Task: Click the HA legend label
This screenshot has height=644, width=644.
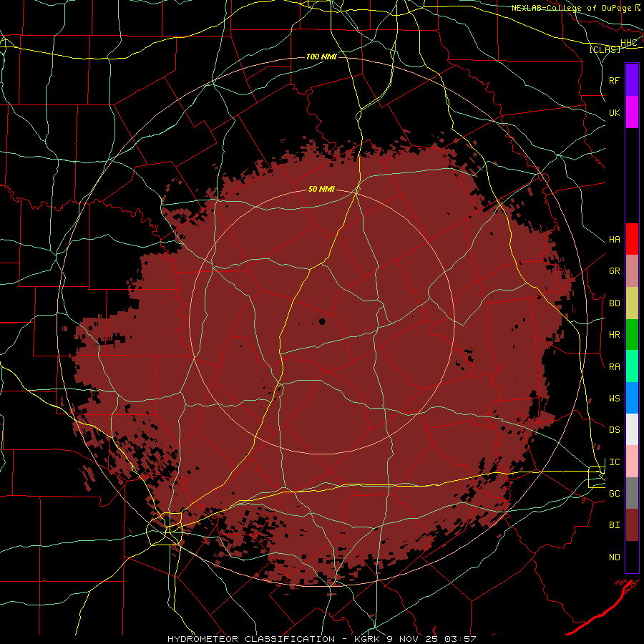Action: tap(614, 240)
